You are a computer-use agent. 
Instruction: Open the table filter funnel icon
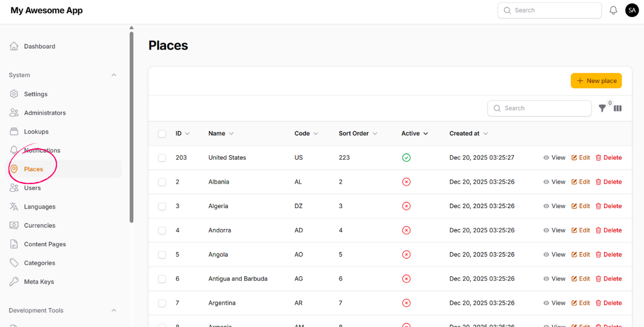[602, 108]
